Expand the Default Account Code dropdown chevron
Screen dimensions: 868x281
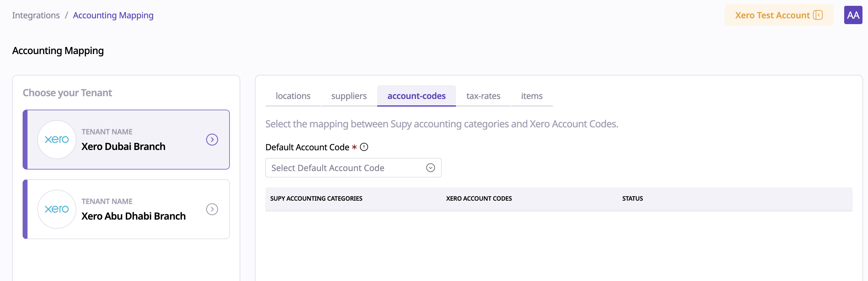tap(430, 168)
